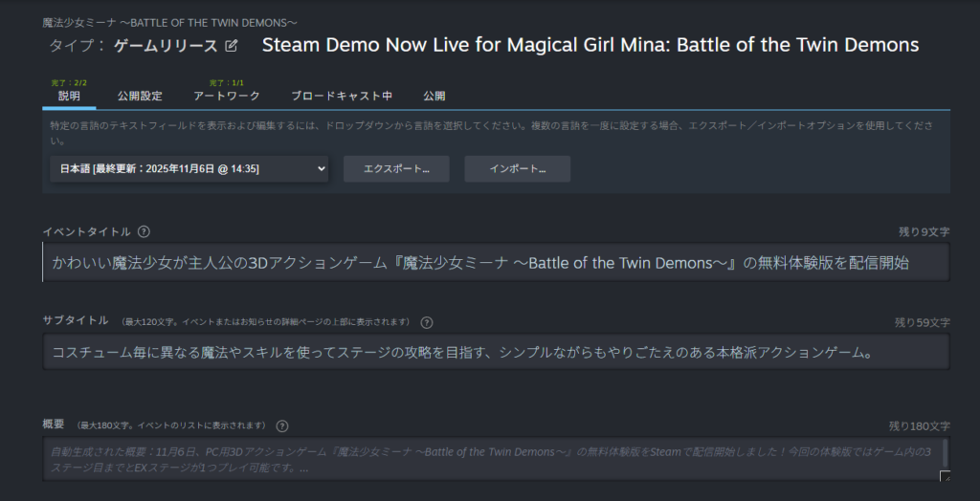The height and width of the screenshot is (501, 980).
Task: Open help icon next to イベントタイトル
Action: click(144, 231)
